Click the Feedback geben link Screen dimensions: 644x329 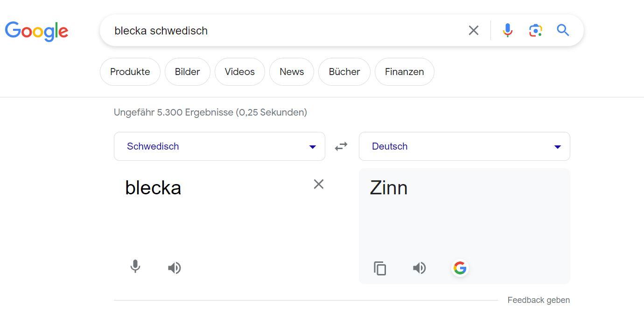click(x=539, y=300)
